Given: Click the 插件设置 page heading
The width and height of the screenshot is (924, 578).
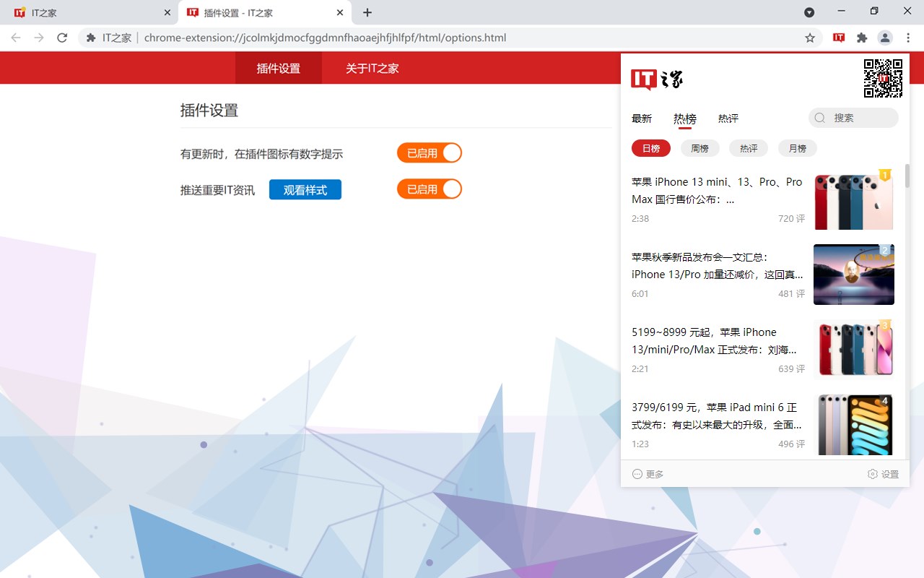Looking at the screenshot, I should 209,110.
